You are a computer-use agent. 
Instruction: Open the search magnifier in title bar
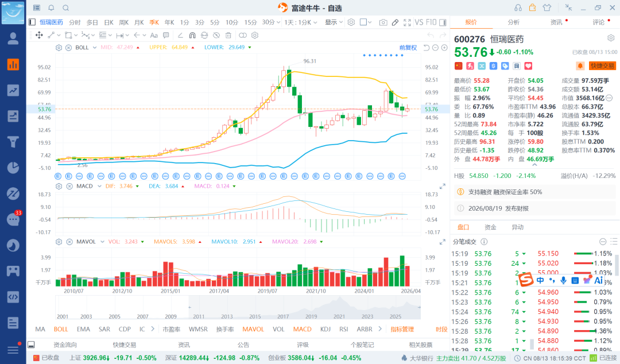pyautogui.click(x=65, y=8)
